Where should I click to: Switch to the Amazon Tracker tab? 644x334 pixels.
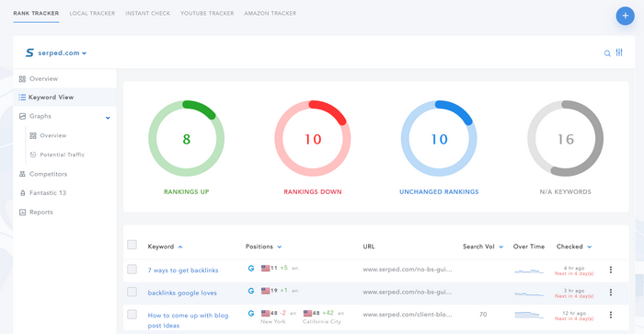[270, 13]
